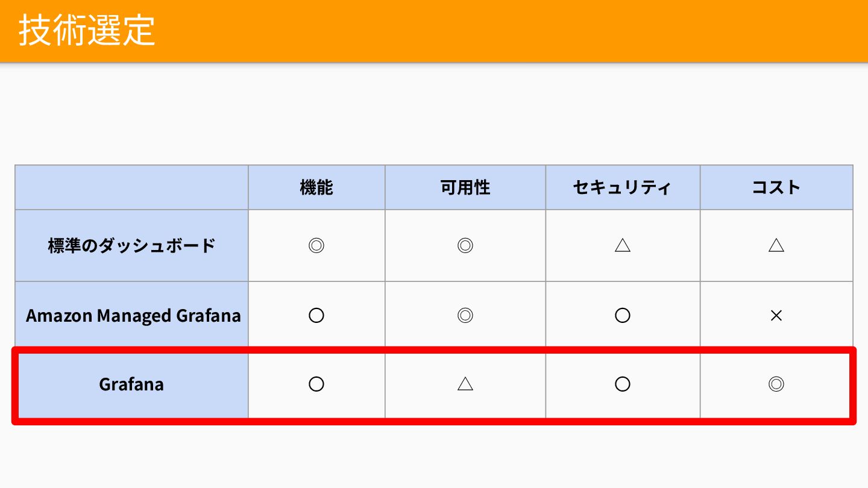Select the double circle in Grafana コスト cell
Viewport: 868px width, 488px height.
coord(776,384)
